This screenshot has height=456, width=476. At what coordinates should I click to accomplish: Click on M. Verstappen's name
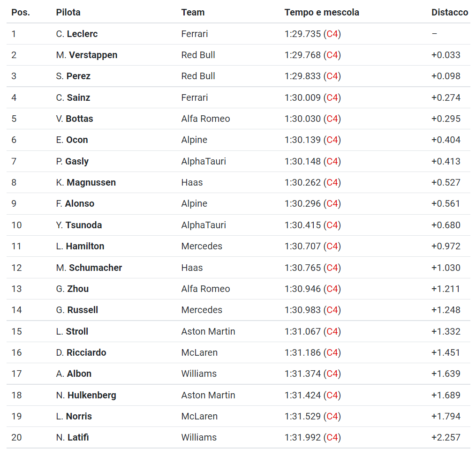coord(86,55)
